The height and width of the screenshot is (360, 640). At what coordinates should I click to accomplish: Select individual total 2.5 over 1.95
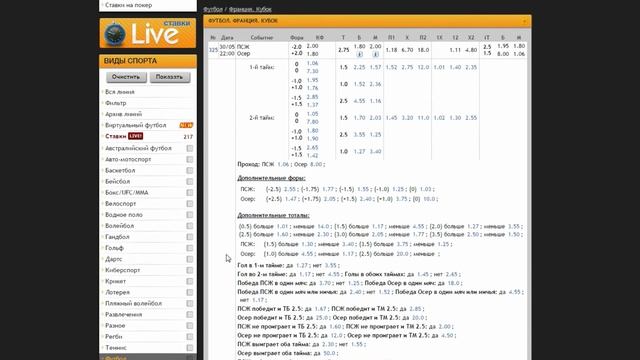tap(503, 46)
